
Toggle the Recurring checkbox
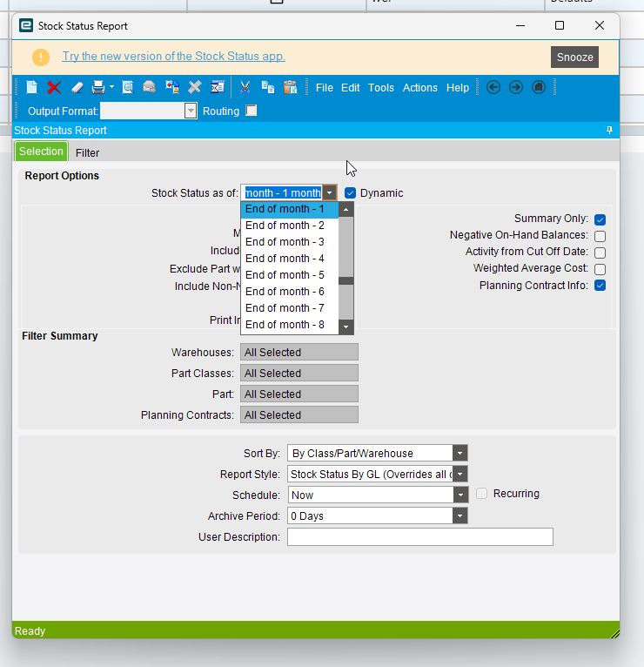481,494
